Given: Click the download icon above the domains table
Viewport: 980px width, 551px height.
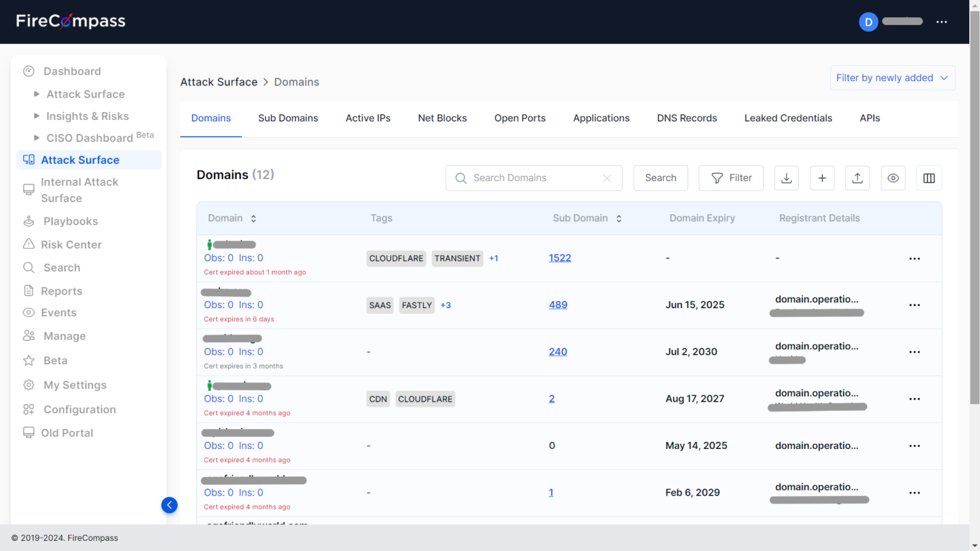Looking at the screenshot, I should click(786, 178).
